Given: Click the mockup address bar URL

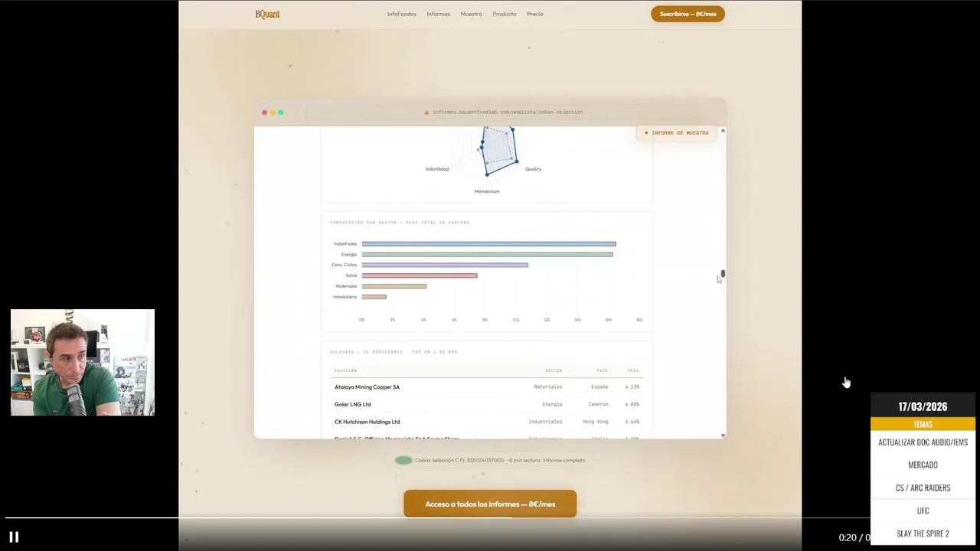Looking at the screenshot, I should coord(508,112).
